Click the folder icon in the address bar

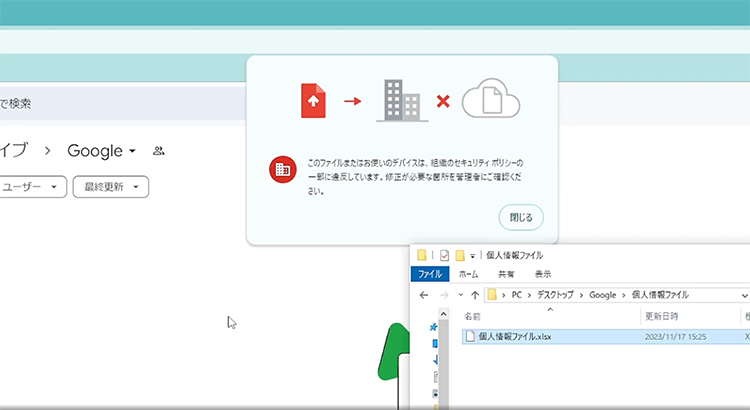click(x=492, y=295)
